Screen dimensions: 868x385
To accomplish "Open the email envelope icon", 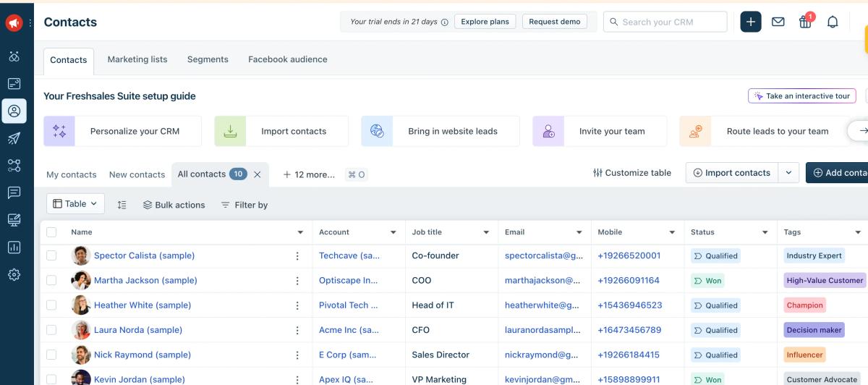I will [x=778, y=22].
